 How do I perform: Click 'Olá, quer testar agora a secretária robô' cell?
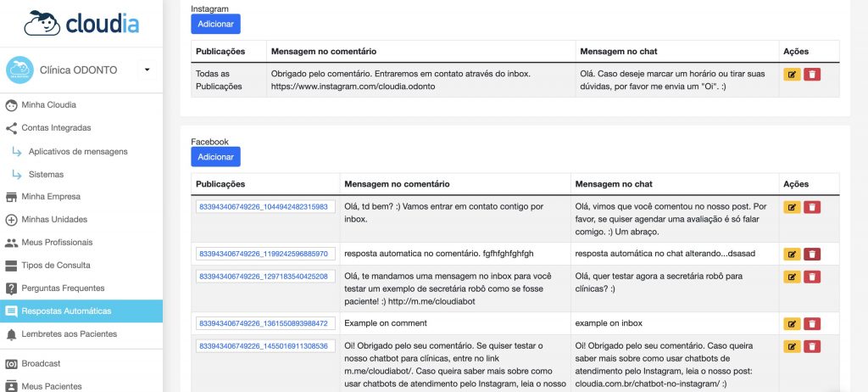click(675, 288)
